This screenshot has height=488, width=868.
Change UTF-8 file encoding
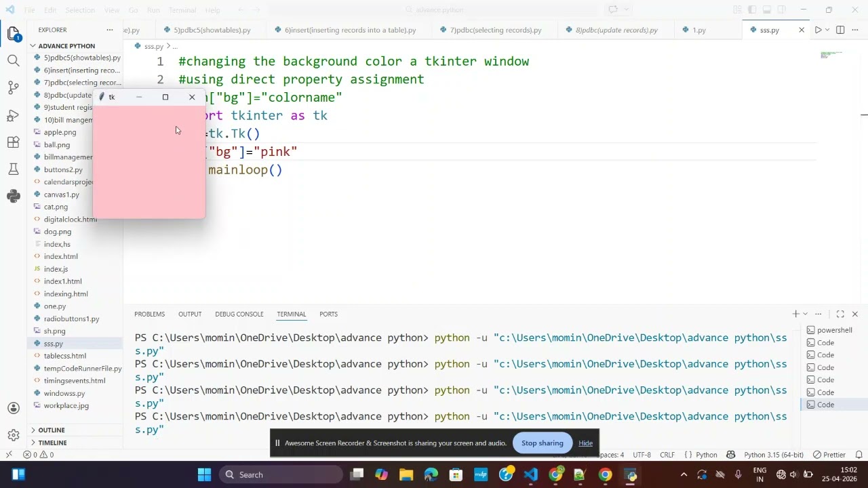[642, 455]
